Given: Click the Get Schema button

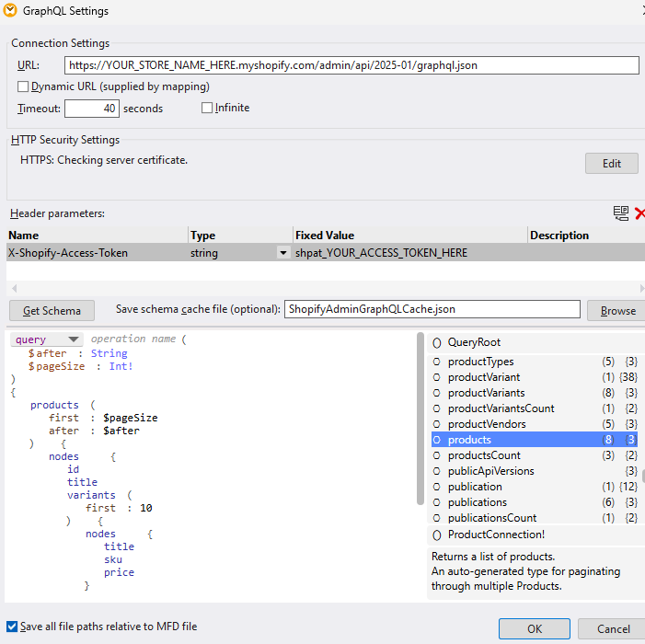Looking at the screenshot, I should pos(52,311).
